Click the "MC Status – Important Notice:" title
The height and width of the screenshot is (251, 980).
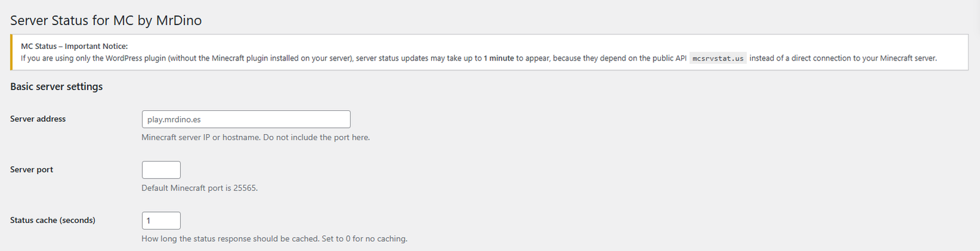(74, 46)
